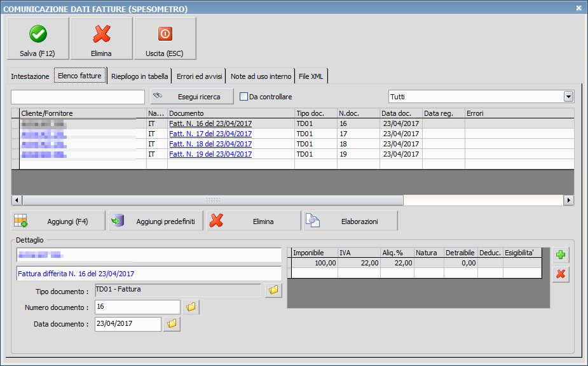
Task: Add a VAT row with green plus
Action: pos(561,255)
